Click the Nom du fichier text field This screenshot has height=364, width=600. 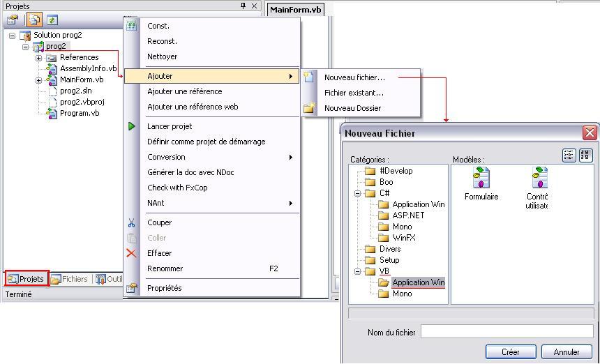pyautogui.click(x=507, y=333)
